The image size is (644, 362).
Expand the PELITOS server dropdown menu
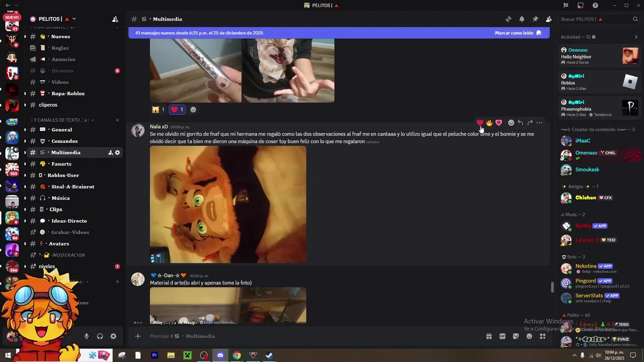tap(74, 19)
